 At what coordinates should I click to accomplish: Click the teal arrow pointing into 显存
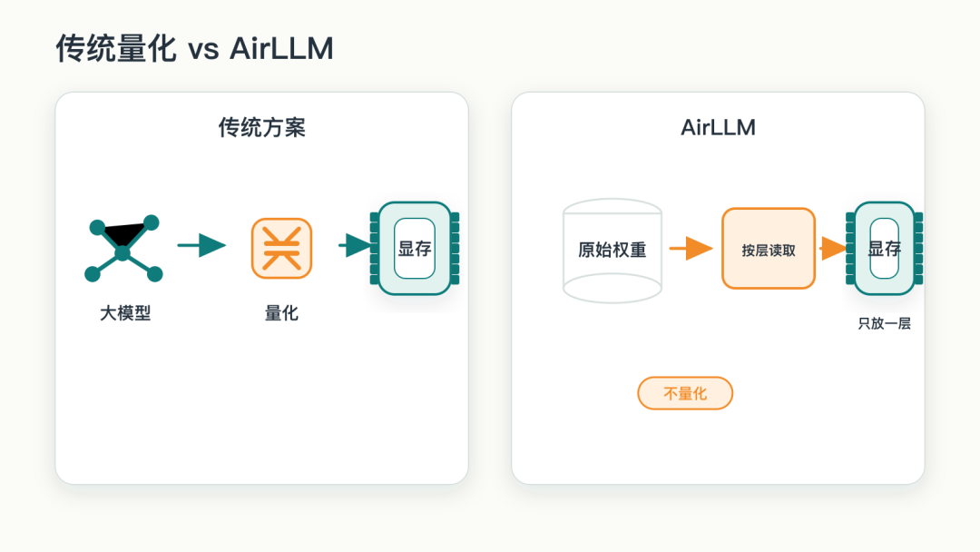click(355, 245)
